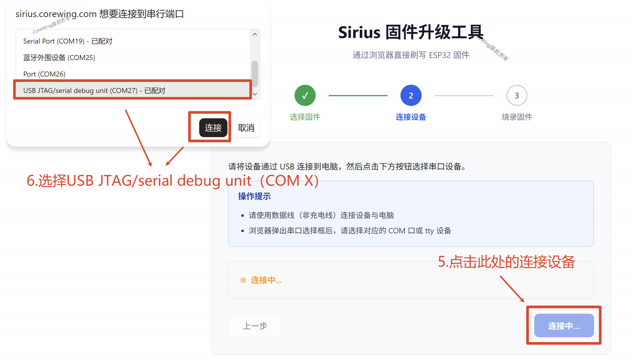
Task: Click the 连接设备 step label
Action: [411, 117]
